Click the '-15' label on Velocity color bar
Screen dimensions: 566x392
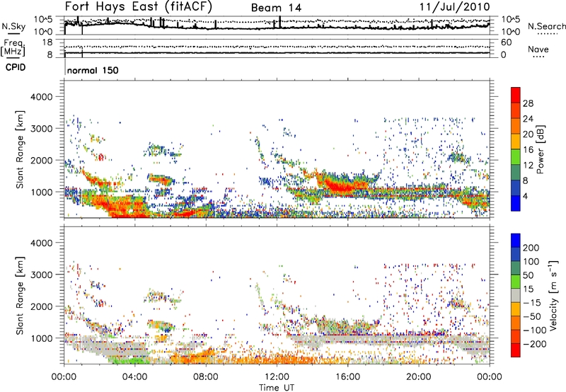pos(532,303)
